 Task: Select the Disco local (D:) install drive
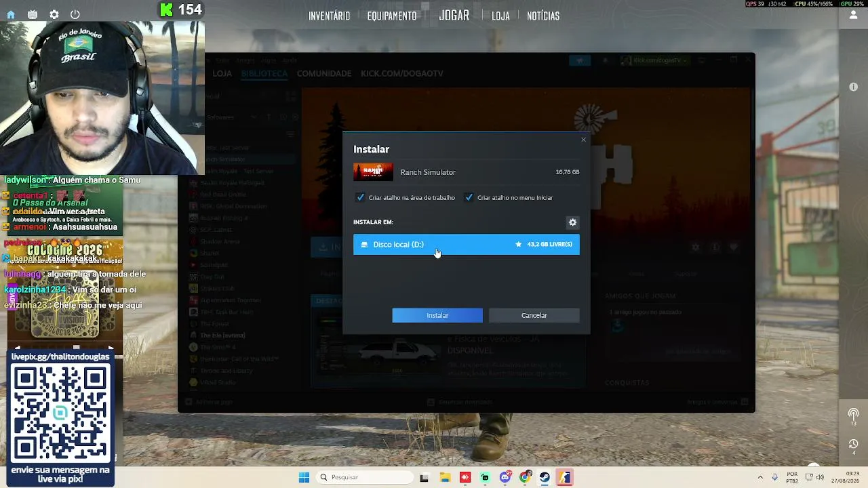point(467,245)
